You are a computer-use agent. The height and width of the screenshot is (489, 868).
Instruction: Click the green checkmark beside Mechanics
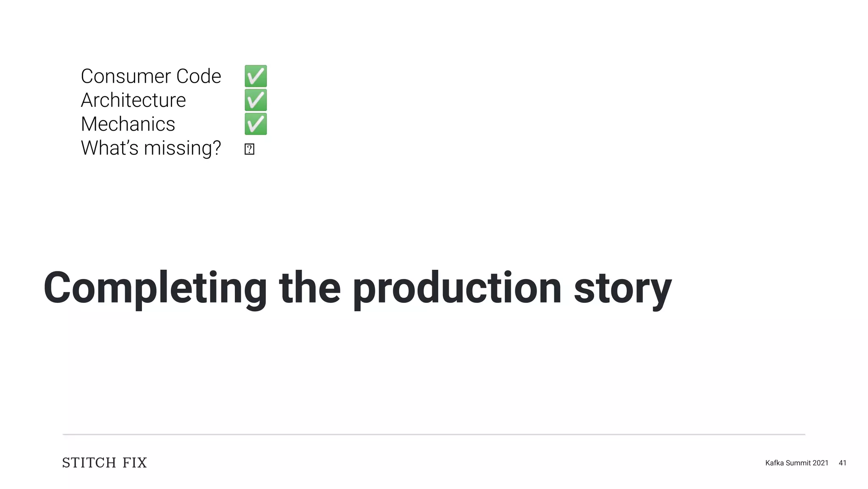tap(256, 124)
